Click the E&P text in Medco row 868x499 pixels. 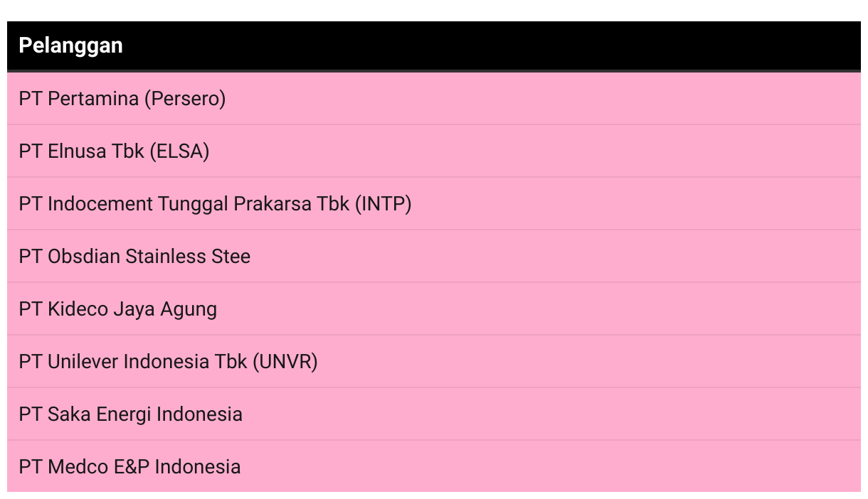point(132,467)
